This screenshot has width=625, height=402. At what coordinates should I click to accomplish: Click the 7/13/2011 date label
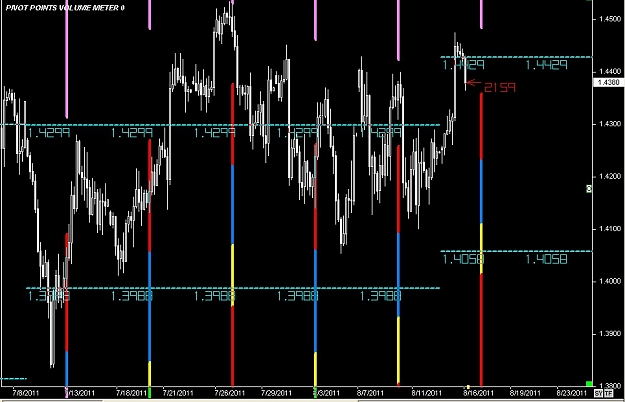pyautogui.click(x=80, y=393)
